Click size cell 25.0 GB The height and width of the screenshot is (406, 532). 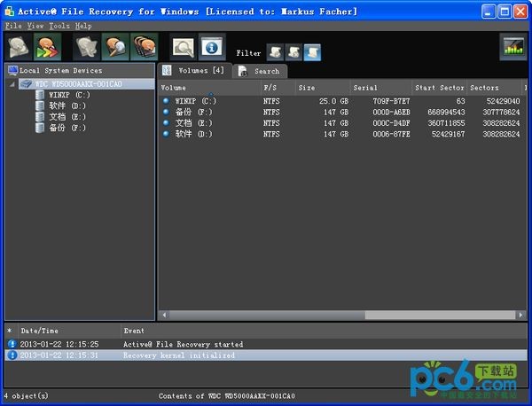[333, 101]
